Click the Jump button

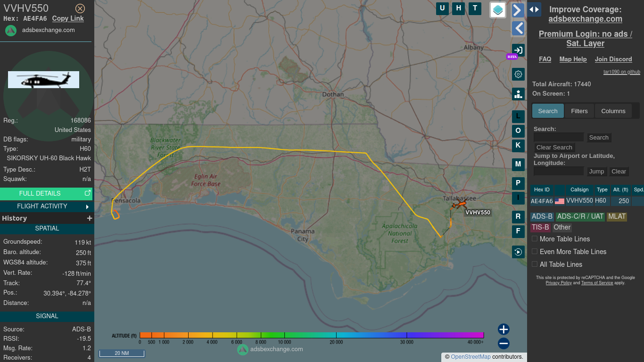(596, 172)
